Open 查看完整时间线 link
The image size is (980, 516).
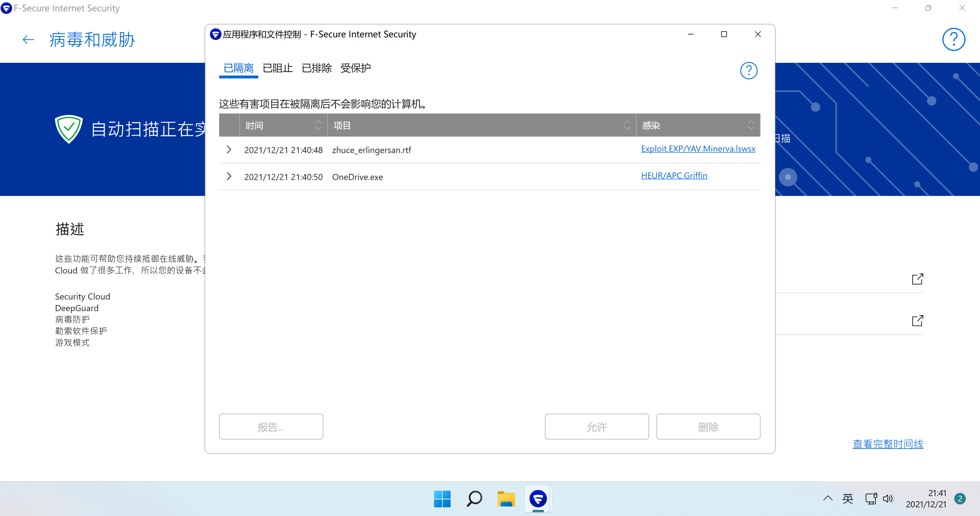click(888, 444)
